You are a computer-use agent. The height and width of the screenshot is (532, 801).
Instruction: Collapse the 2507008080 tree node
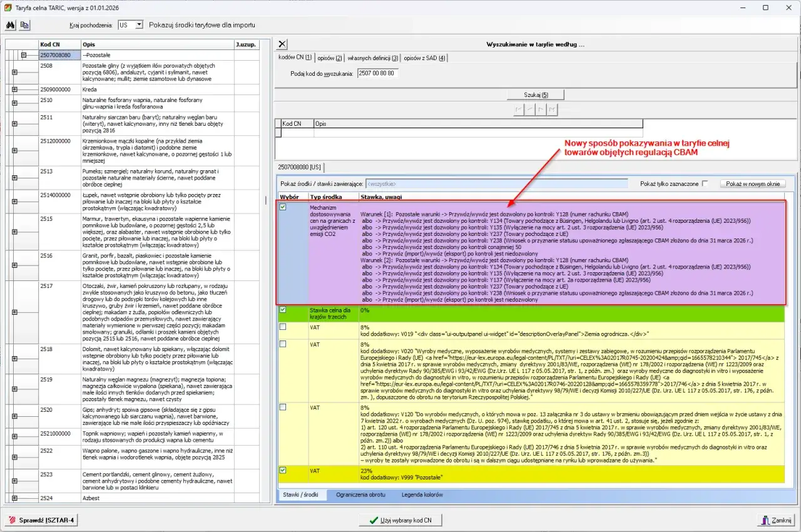click(23, 55)
